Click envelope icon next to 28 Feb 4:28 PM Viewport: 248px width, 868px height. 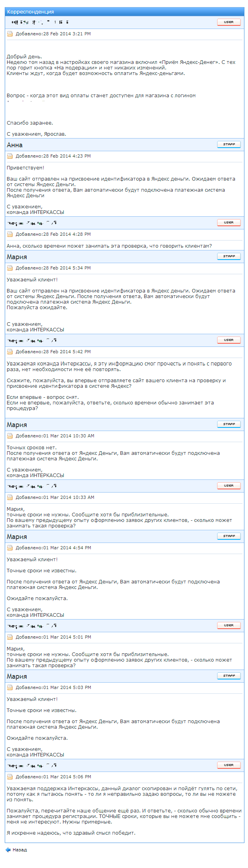coord(10,234)
